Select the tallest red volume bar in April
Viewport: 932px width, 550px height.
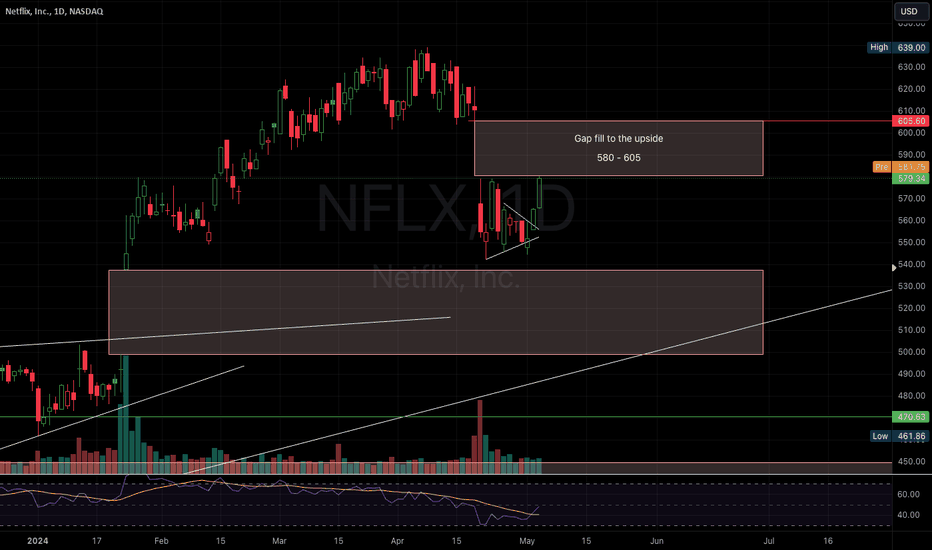[480, 437]
